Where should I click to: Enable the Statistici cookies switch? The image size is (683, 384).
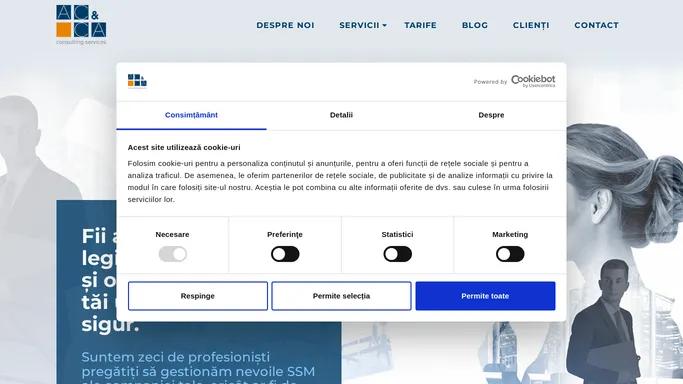(397, 254)
